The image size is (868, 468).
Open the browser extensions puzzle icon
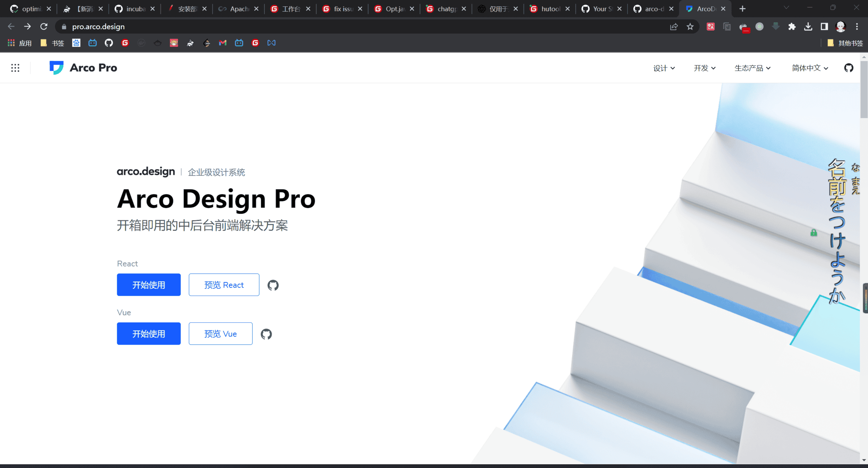pyautogui.click(x=792, y=27)
